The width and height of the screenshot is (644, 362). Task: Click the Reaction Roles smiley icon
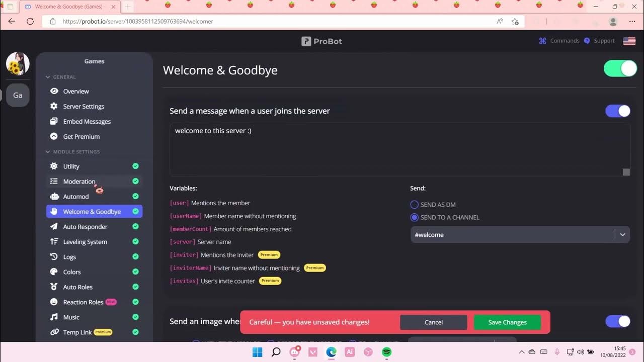pos(54,302)
